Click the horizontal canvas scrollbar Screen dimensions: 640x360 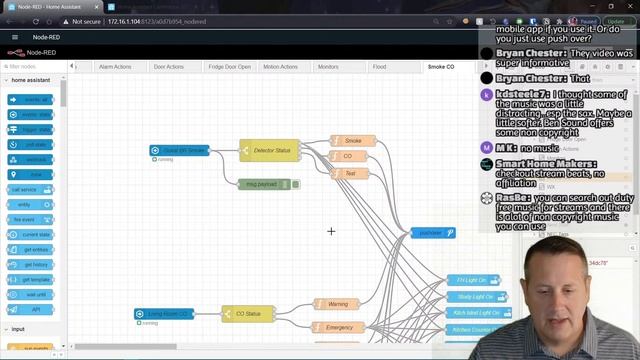126,347
